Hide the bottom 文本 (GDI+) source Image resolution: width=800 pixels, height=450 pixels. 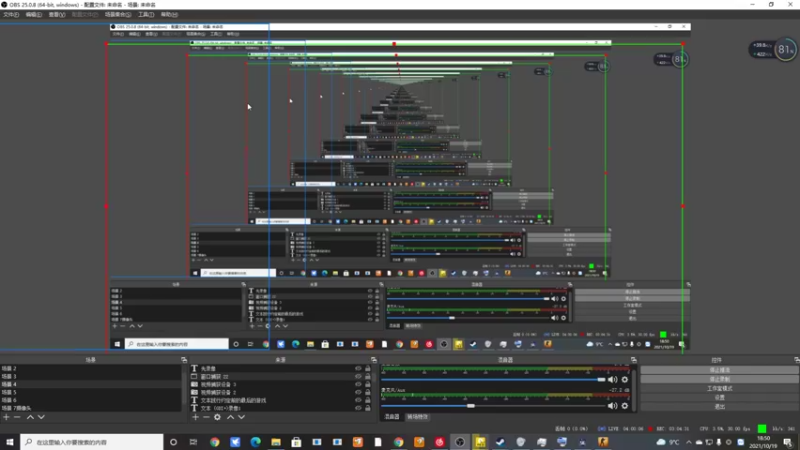[x=358, y=408]
